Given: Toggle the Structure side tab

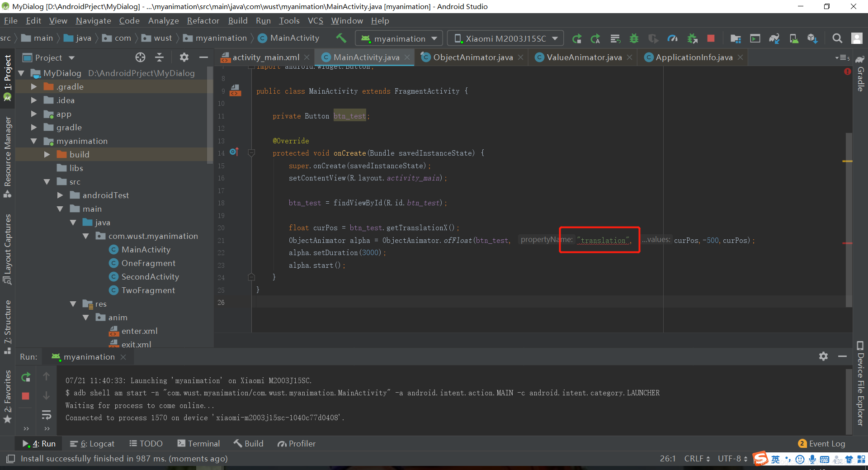Looking at the screenshot, I should [7, 327].
